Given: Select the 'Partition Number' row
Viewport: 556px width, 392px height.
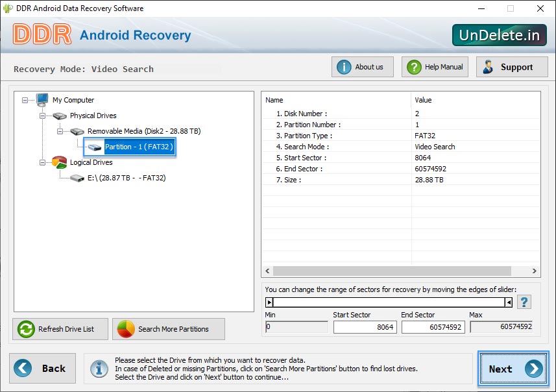Looking at the screenshot, I should (401, 125).
